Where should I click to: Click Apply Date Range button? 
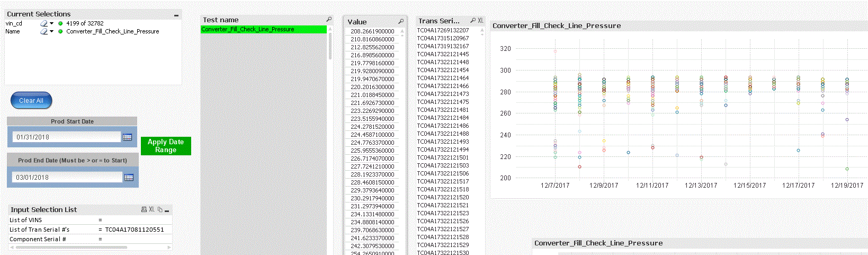coord(166,146)
